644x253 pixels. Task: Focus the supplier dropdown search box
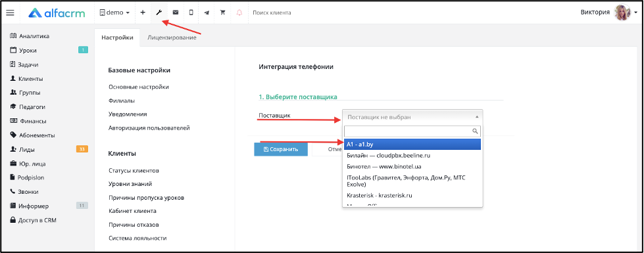tap(412, 131)
